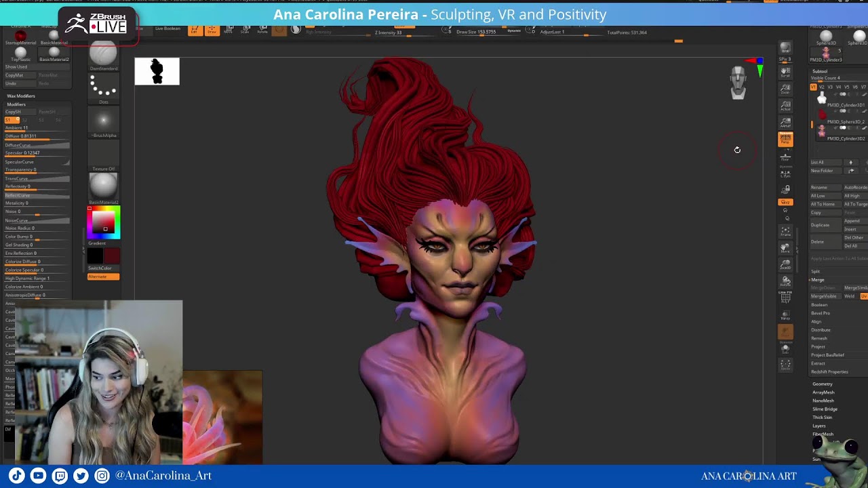Open the BrushAlpha selector
The width and height of the screenshot is (868, 488).
(x=103, y=123)
